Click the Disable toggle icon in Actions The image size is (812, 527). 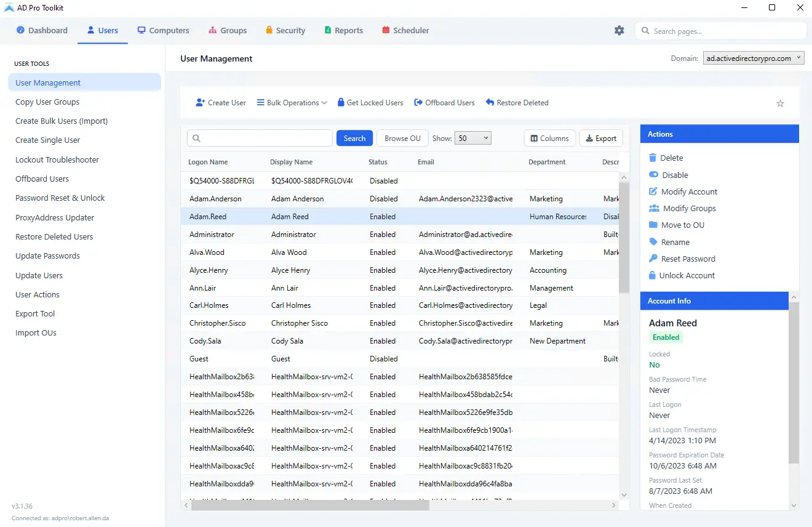tap(653, 175)
